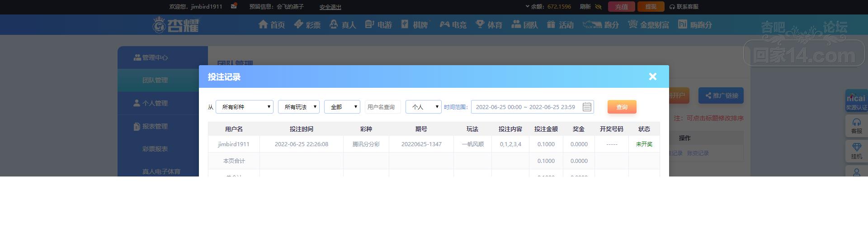Select issue number 20220625-1347
The height and width of the screenshot is (248, 868).
(421, 144)
